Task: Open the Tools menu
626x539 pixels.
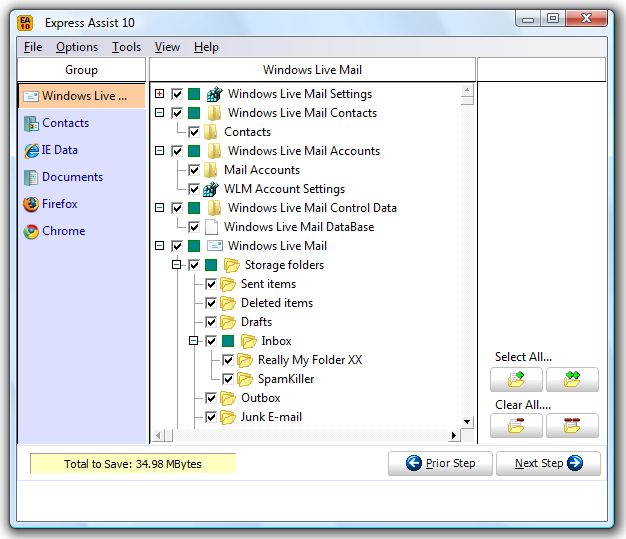Action: tap(126, 47)
